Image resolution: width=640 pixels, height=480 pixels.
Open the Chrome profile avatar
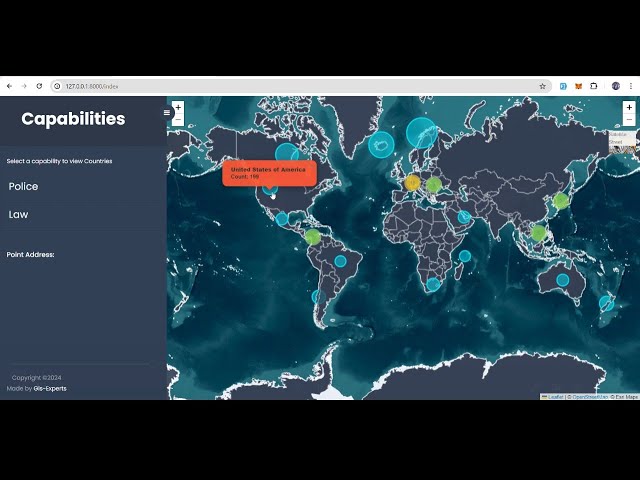tap(616, 86)
